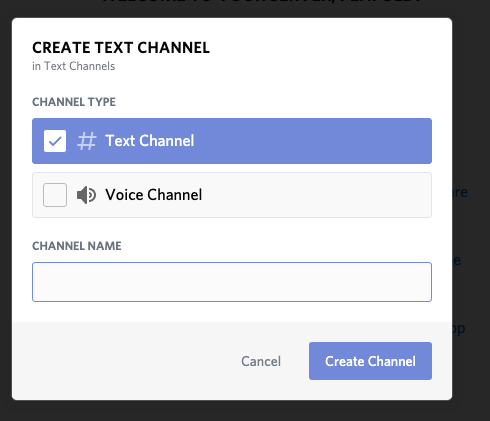Focus the Channel Name input field
Screen dimensions: 490x421
(x=232, y=282)
